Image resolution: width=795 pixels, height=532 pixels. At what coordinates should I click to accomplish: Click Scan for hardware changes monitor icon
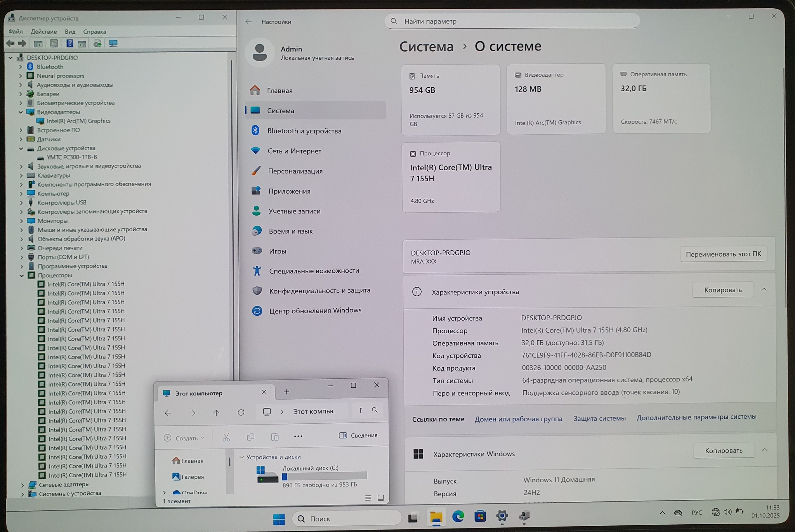tap(113, 43)
